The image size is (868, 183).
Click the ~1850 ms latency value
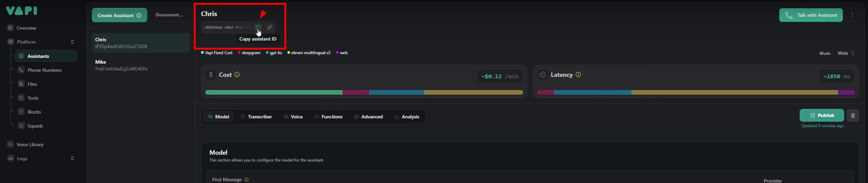[x=836, y=76]
